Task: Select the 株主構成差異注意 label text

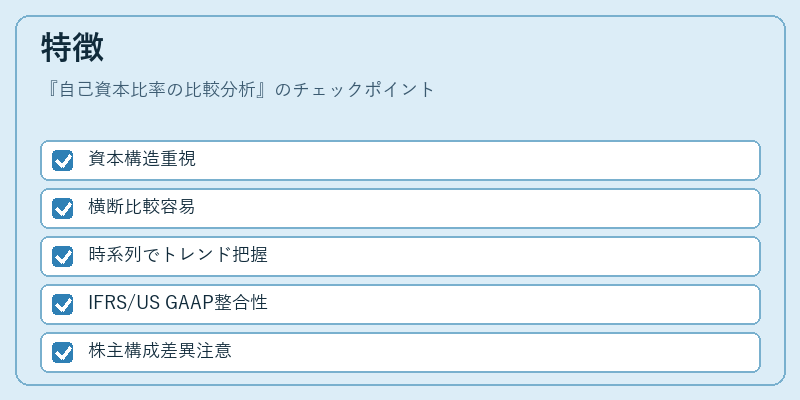Action: 160,351
